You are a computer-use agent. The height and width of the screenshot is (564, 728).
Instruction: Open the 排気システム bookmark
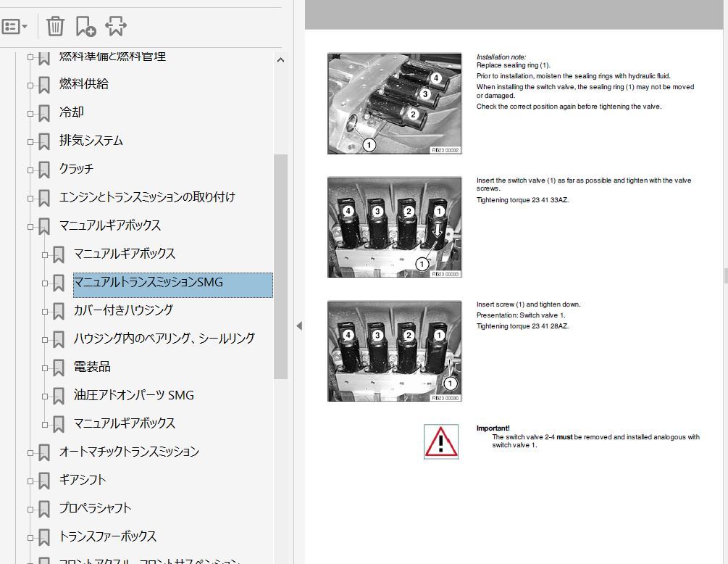pyautogui.click(x=91, y=141)
